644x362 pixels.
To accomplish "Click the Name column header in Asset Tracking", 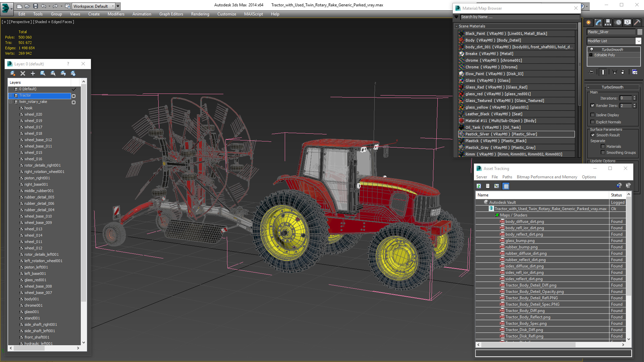I will (542, 195).
